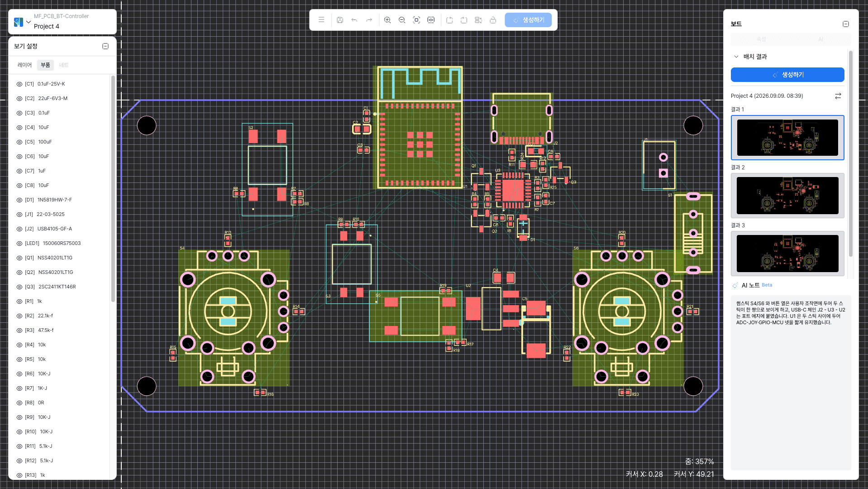This screenshot has width=868, height=489.
Task: Click the [R5] 10k list row
Action: pyautogui.click(x=59, y=360)
